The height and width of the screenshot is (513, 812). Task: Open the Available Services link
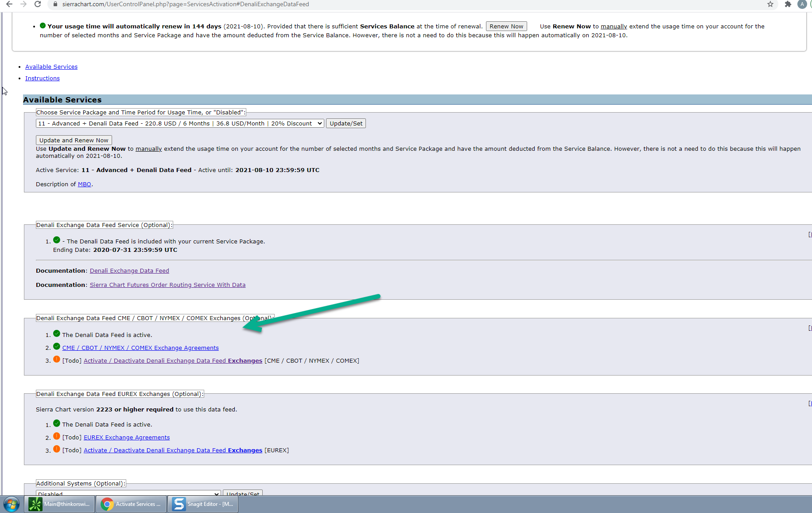(51, 67)
